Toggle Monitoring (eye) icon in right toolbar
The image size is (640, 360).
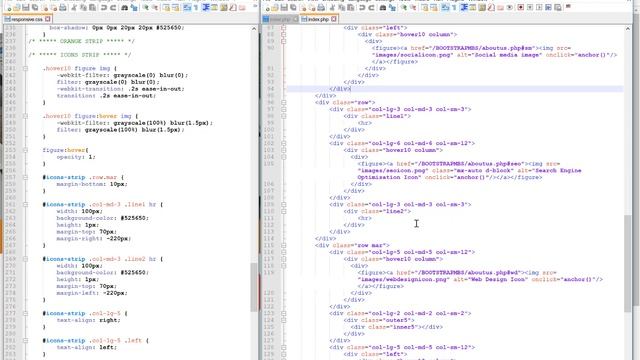509,7
